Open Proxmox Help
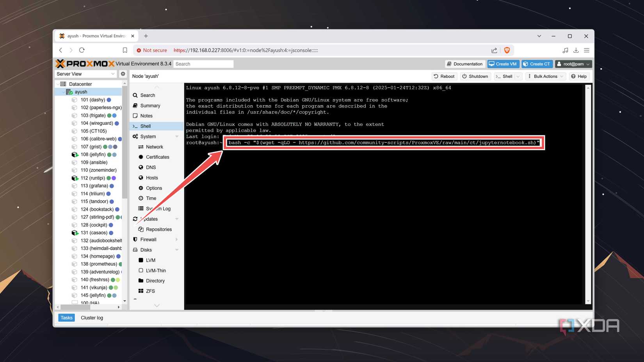The width and height of the screenshot is (644, 362). coord(579,76)
